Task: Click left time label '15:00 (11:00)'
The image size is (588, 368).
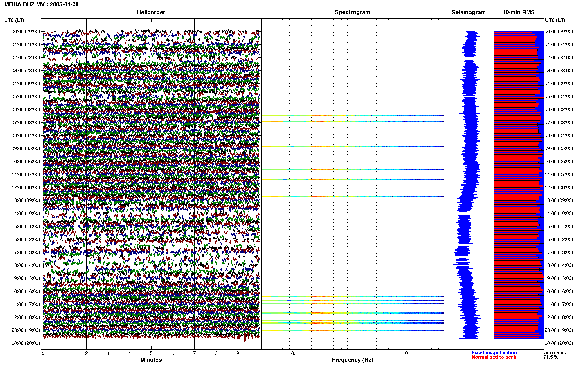Action: click(26, 226)
